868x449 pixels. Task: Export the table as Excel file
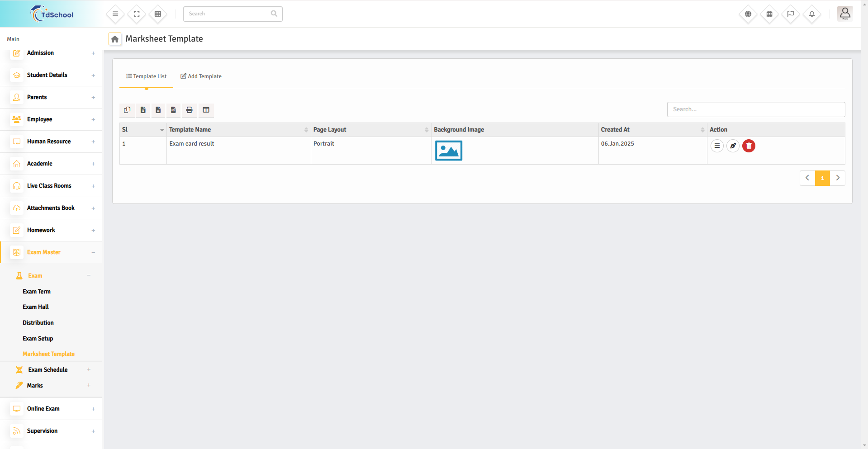coord(143,110)
